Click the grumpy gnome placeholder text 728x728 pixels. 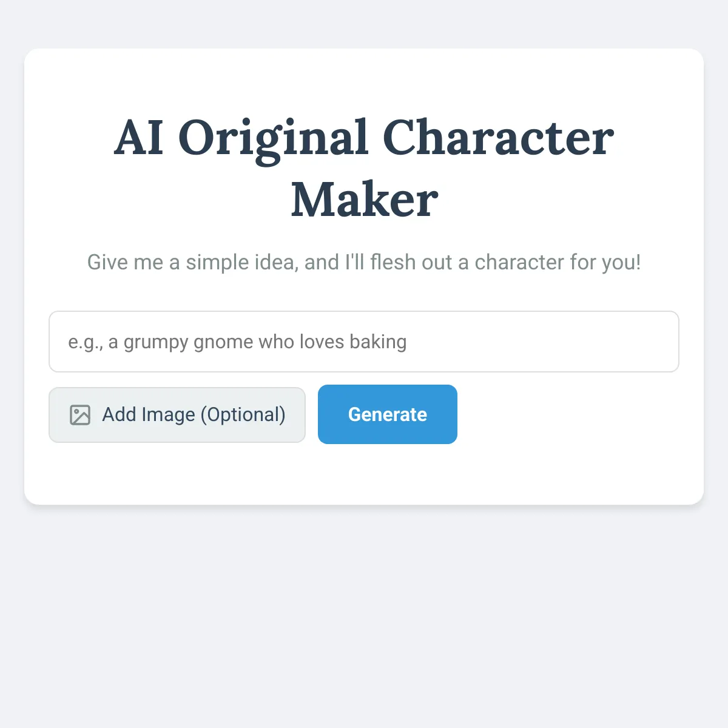coord(237,342)
